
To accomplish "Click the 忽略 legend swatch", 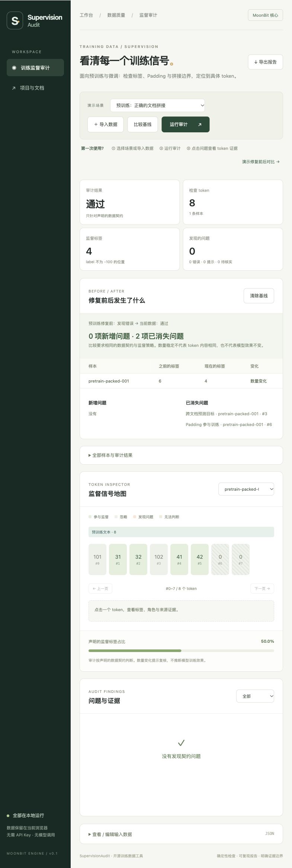I will coord(116,517).
